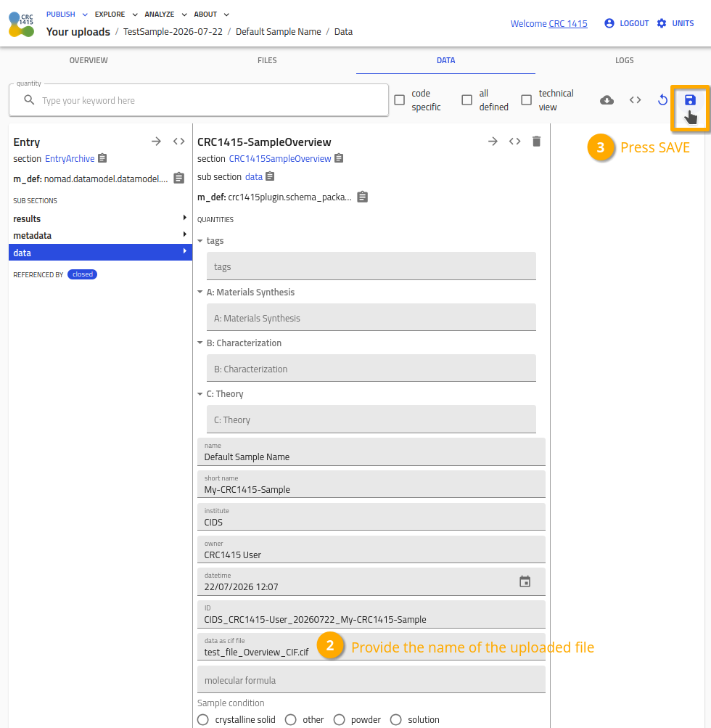Open the CRC1415SampleOverview section link

(280, 159)
